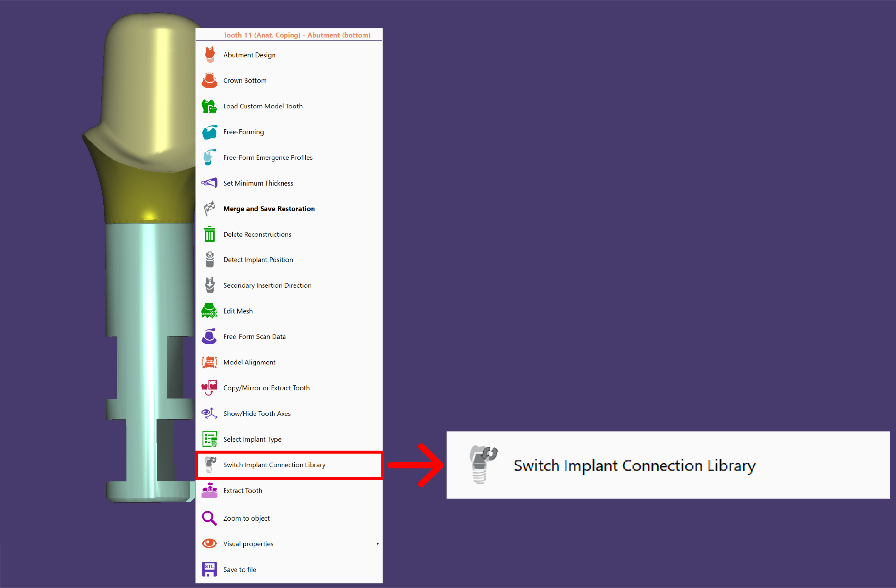Click the Free-Forming tool icon
This screenshot has height=588, width=896.
pos(210,132)
